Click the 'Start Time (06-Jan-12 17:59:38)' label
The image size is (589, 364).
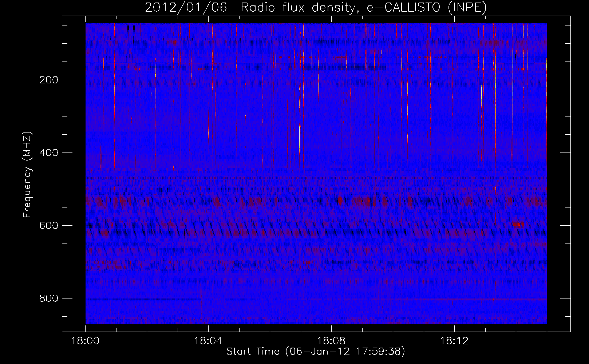(316, 352)
